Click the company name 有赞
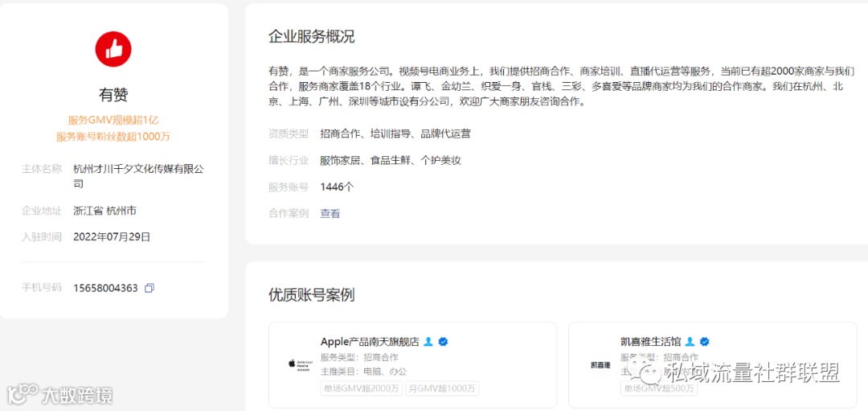The width and height of the screenshot is (868, 411). (x=113, y=95)
